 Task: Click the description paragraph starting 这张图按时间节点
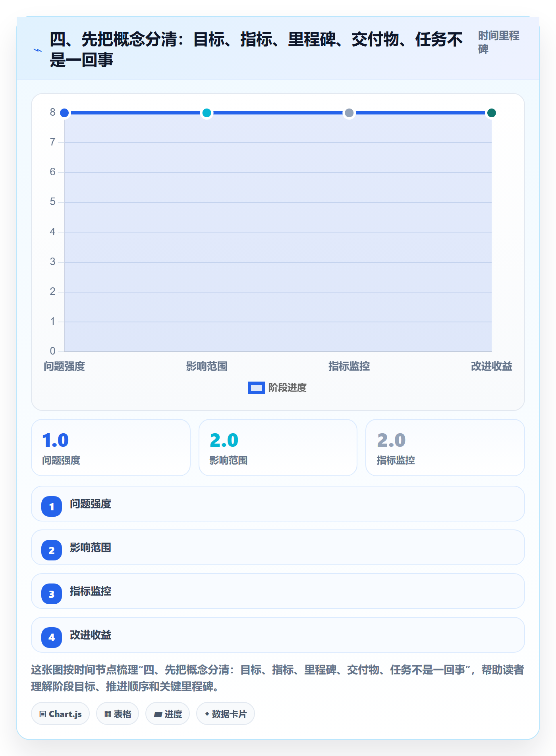click(278, 678)
